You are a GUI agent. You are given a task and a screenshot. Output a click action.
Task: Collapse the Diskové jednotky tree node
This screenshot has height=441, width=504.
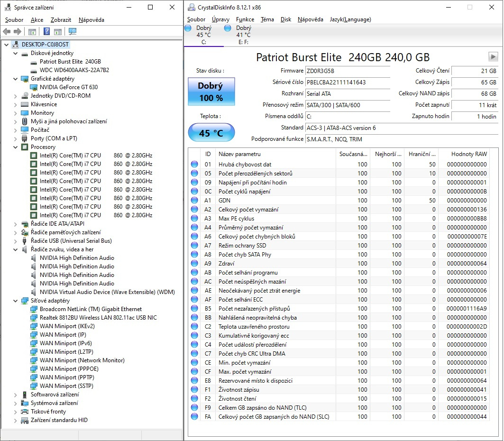point(15,53)
